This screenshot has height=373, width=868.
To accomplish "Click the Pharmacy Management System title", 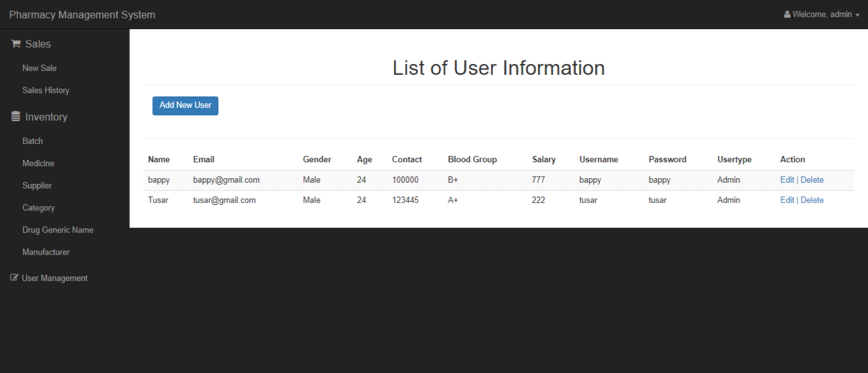I will [x=82, y=14].
